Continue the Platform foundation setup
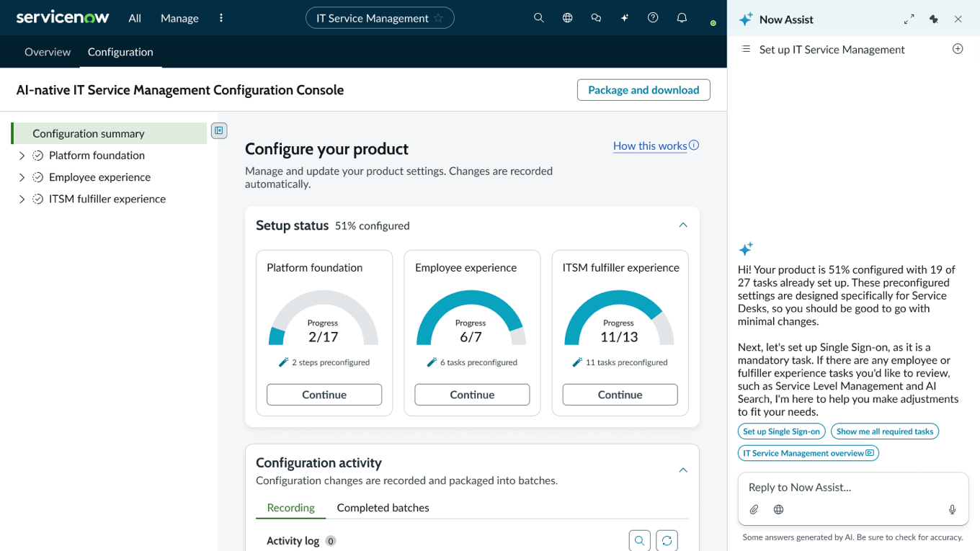This screenshot has height=551, width=980. coord(324,395)
